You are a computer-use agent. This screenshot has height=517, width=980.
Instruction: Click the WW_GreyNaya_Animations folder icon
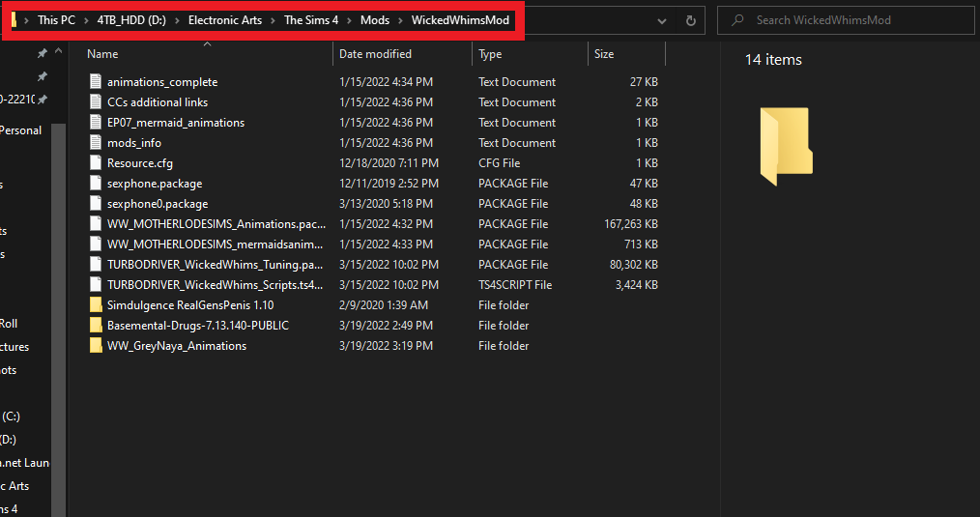click(96, 346)
